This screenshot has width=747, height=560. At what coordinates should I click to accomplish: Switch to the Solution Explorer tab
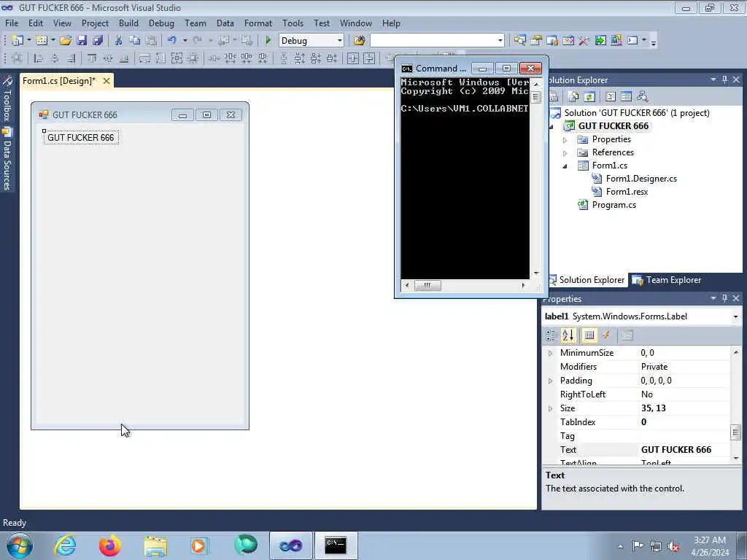pos(587,280)
